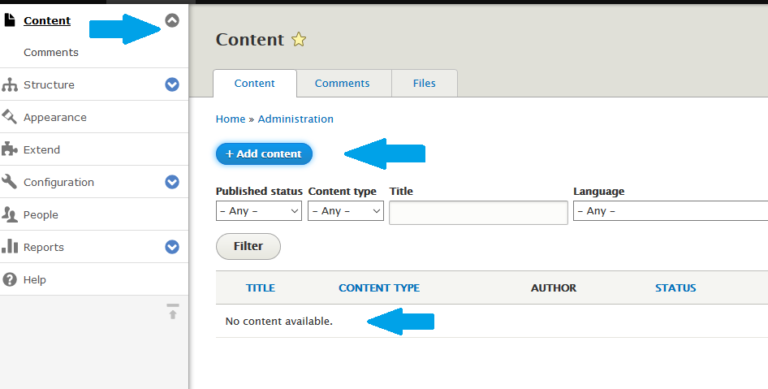The width and height of the screenshot is (768, 389).
Task: Click the Reports bar chart icon
Action: tap(9, 247)
